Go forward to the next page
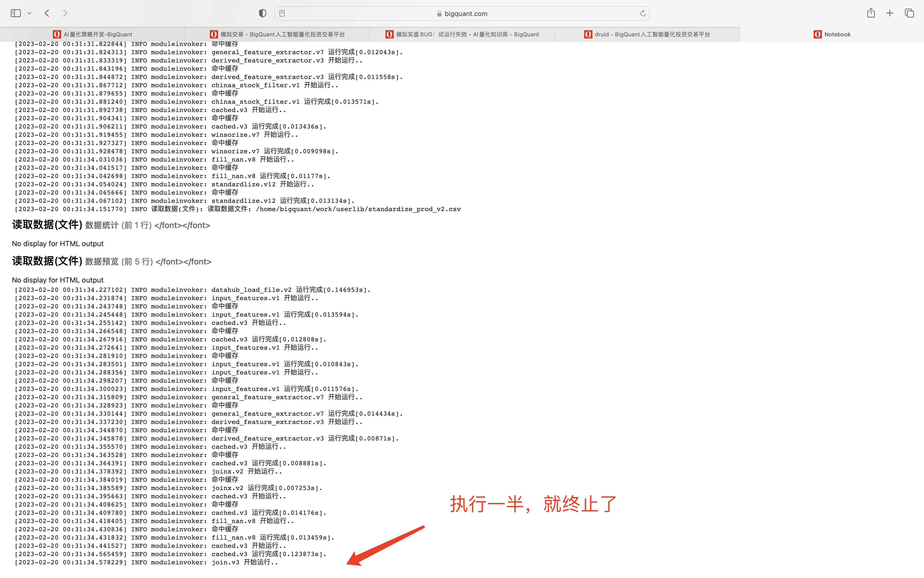Screen dimensions: 924x578 pos(65,13)
